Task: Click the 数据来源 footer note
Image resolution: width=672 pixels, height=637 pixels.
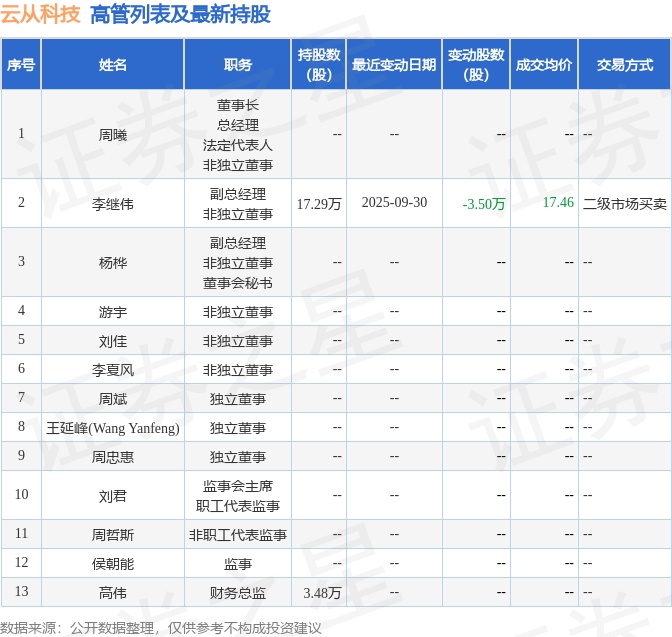Action: [160, 628]
